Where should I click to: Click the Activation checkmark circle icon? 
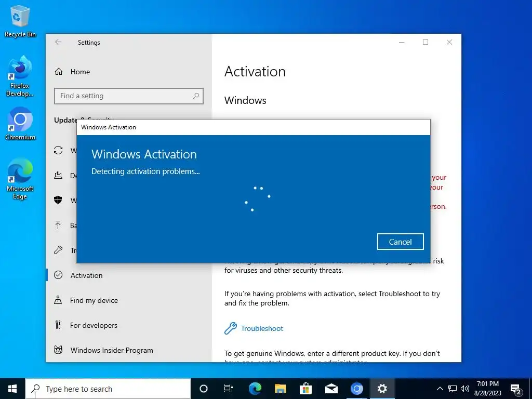pos(58,275)
